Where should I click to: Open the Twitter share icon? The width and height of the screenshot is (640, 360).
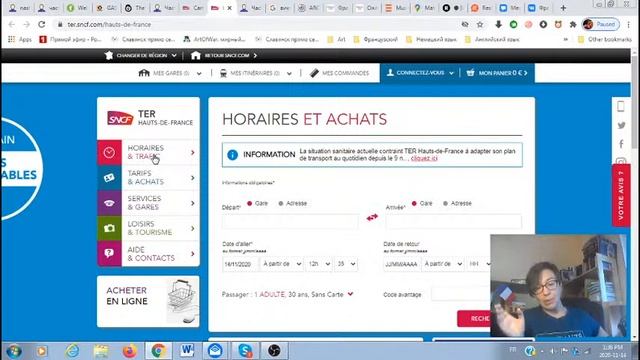click(x=621, y=125)
